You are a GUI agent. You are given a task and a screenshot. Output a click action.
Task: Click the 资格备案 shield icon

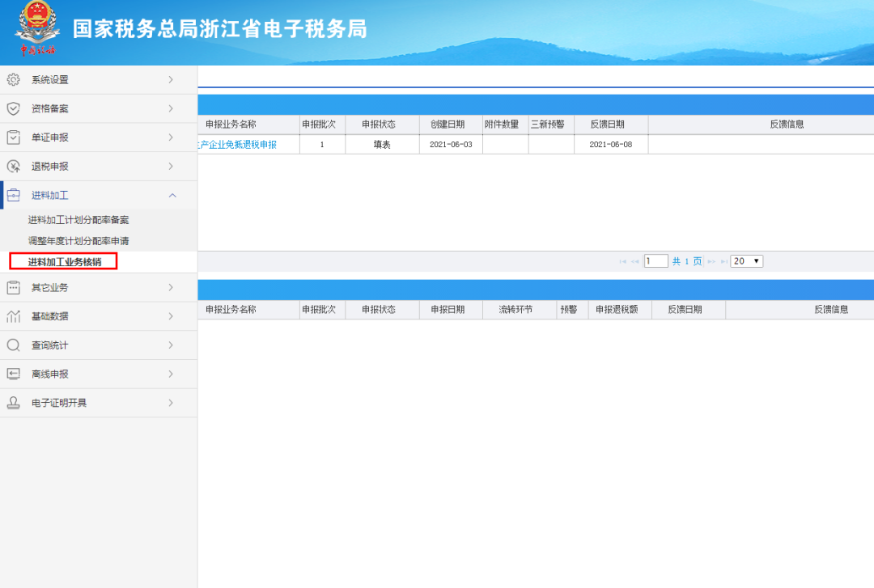[14, 108]
